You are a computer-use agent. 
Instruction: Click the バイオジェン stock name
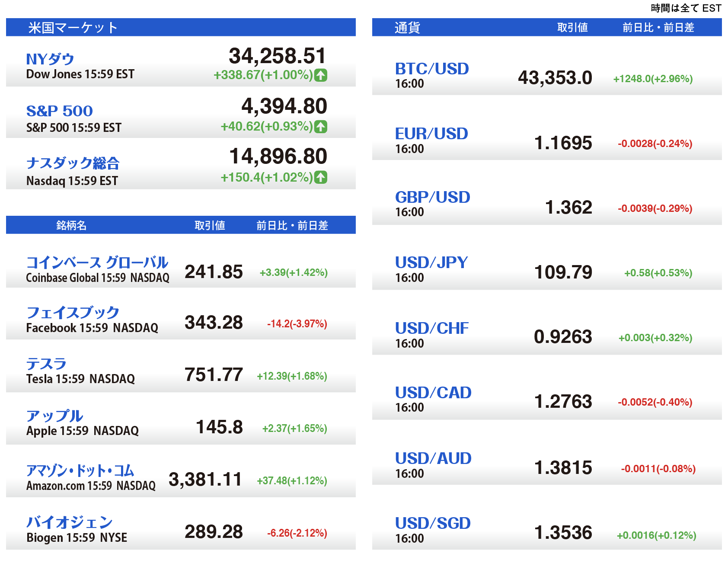[x=69, y=522]
